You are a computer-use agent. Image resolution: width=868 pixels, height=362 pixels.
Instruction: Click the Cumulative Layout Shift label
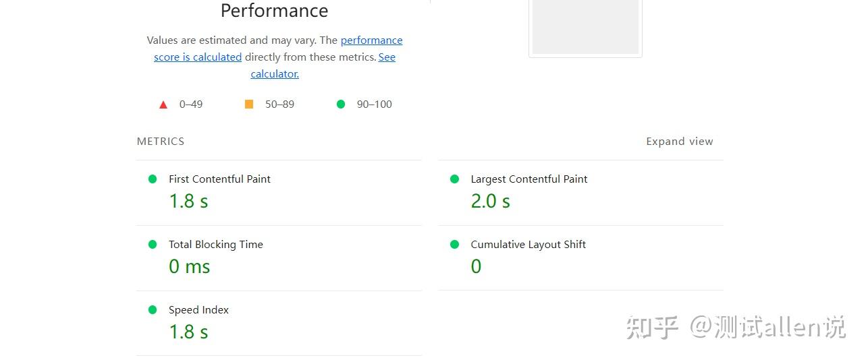click(528, 245)
